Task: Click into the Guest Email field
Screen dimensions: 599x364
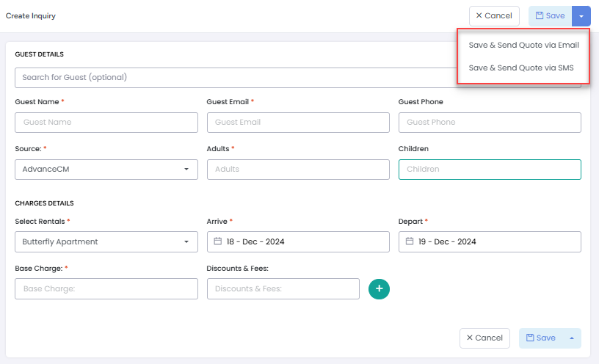Action: (x=298, y=123)
